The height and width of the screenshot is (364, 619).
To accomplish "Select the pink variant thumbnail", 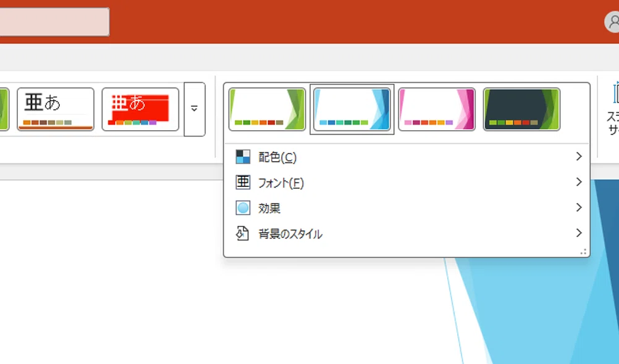I will [437, 109].
